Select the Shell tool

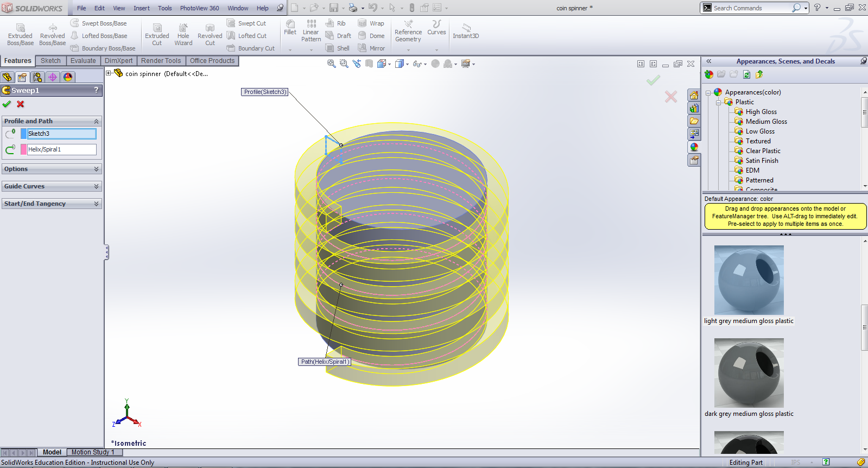coord(338,48)
